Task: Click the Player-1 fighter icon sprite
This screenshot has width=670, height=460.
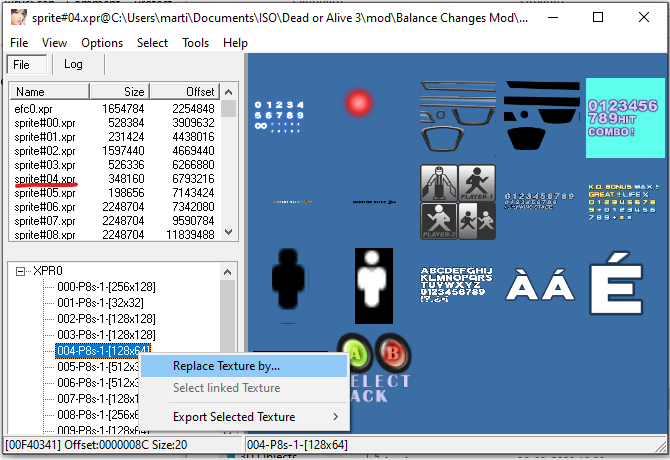Action: tap(473, 183)
